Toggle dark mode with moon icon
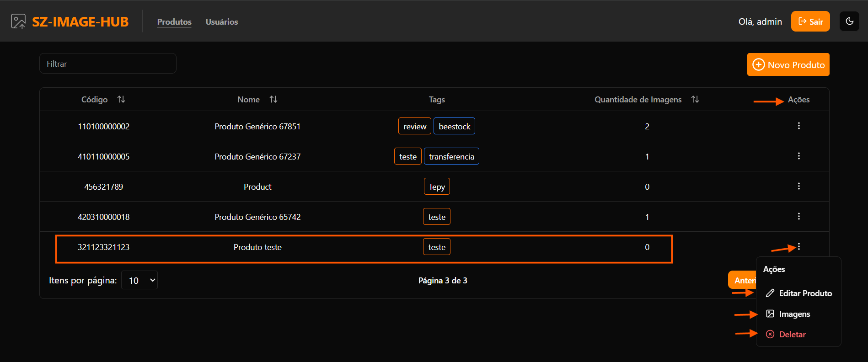 [849, 21]
